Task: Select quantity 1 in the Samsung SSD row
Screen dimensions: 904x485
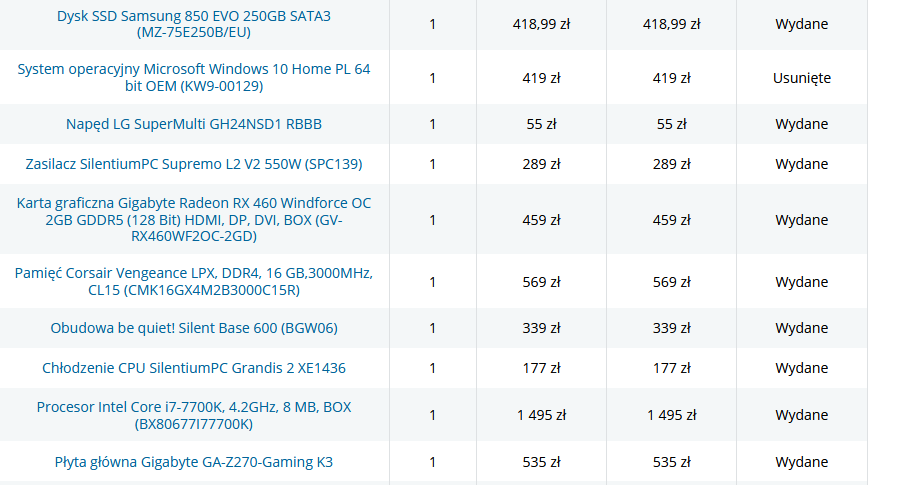Action: coord(432,24)
